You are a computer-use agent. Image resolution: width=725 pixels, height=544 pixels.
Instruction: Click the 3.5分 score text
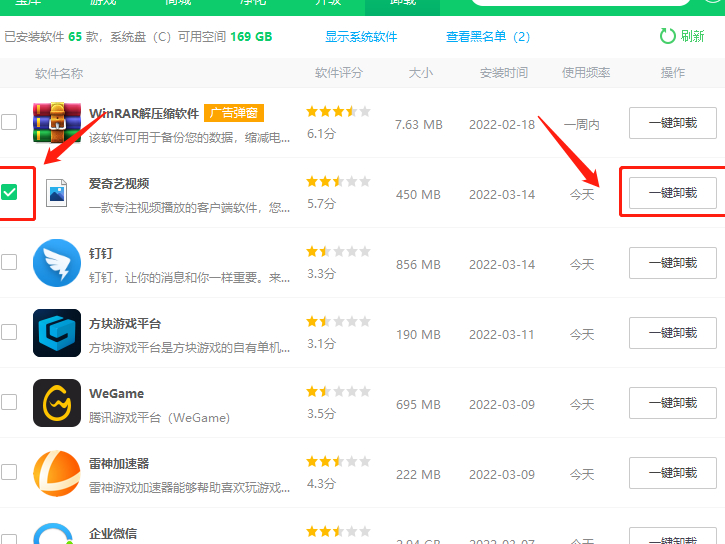(x=322, y=413)
